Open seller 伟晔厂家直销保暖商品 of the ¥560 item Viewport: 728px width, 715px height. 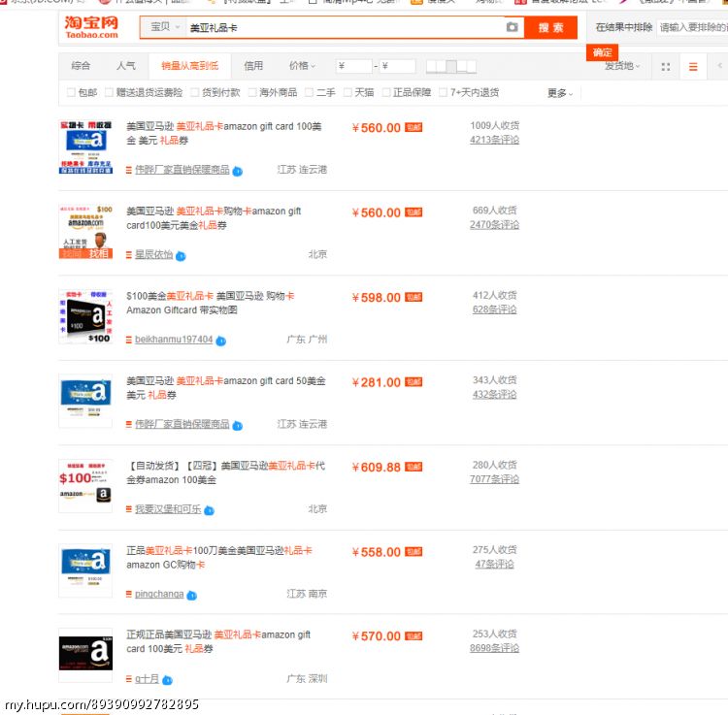coord(182,170)
